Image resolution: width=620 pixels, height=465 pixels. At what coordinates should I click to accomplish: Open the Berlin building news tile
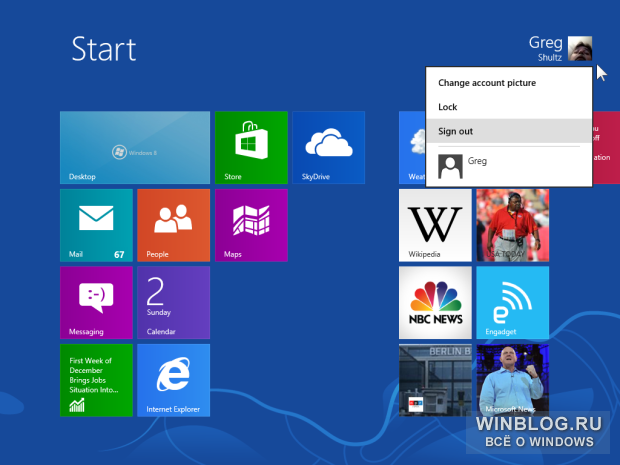[x=435, y=380]
